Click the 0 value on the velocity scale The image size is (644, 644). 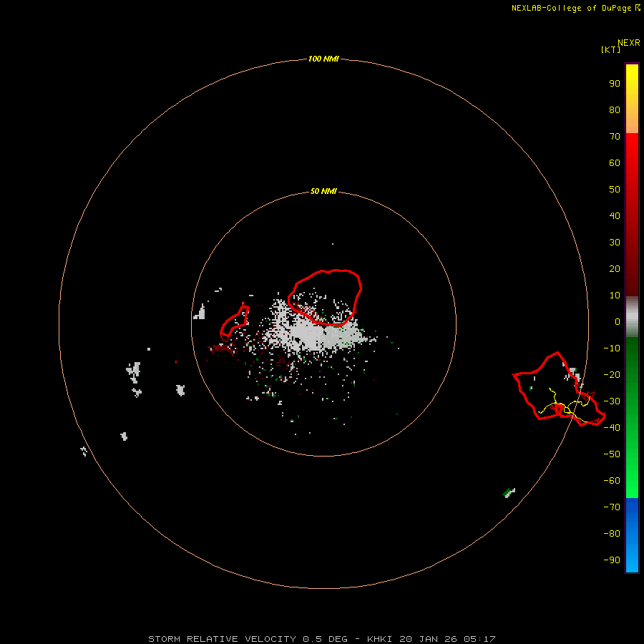point(618,321)
